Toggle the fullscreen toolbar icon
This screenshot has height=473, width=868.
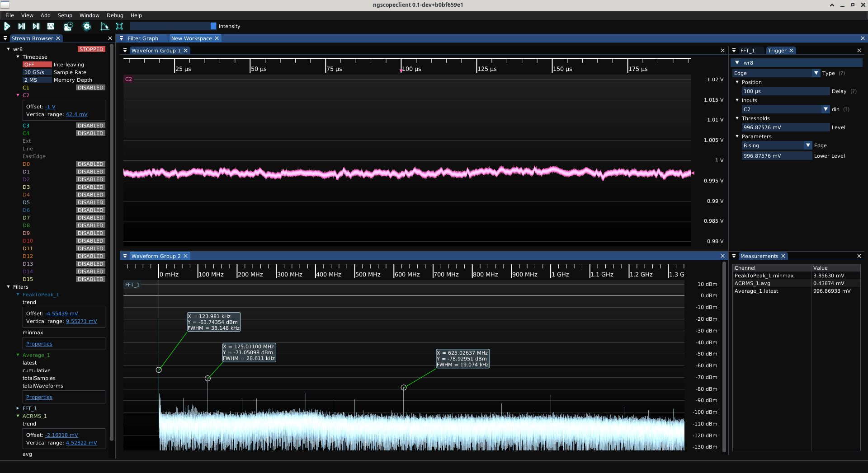tap(119, 26)
